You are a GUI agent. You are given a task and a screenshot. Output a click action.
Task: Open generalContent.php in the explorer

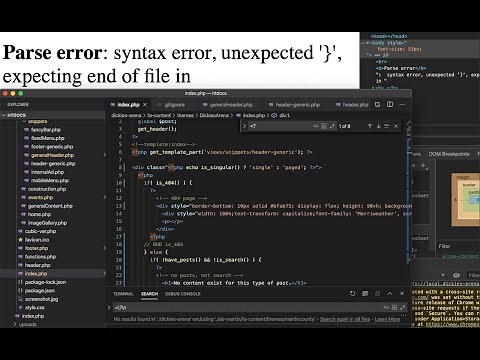(x=50, y=206)
